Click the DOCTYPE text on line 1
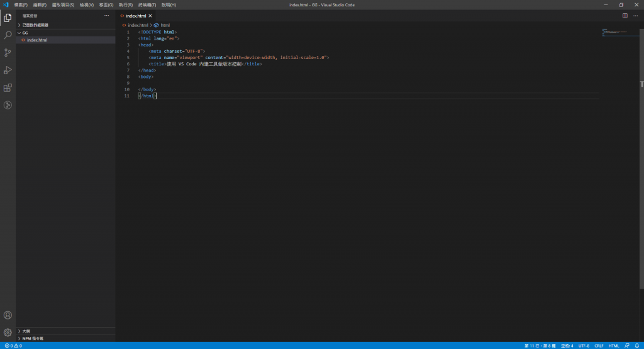Screen dimensions: 644x349 pos(158,32)
